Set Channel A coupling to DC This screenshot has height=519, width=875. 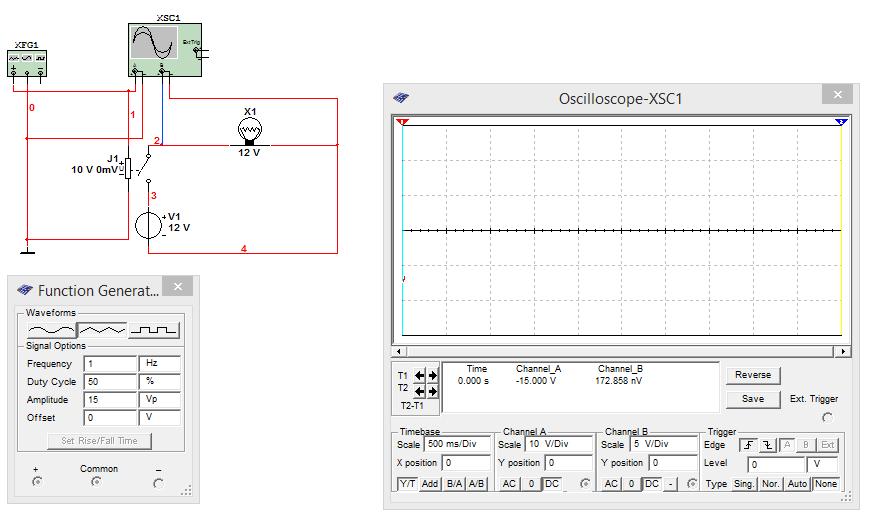tap(552, 484)
